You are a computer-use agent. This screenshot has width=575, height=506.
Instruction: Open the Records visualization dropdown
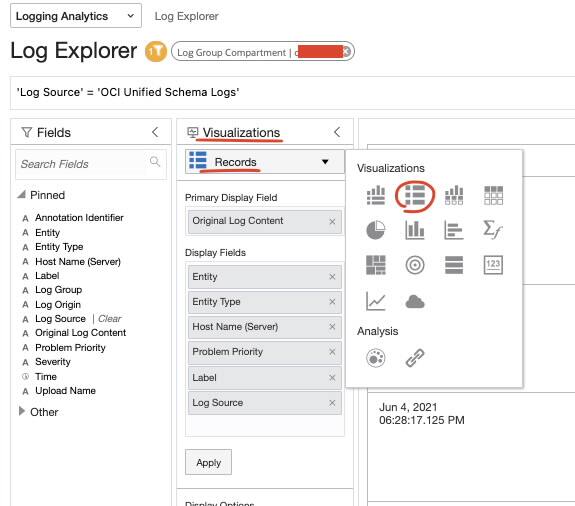click(265, 162)
